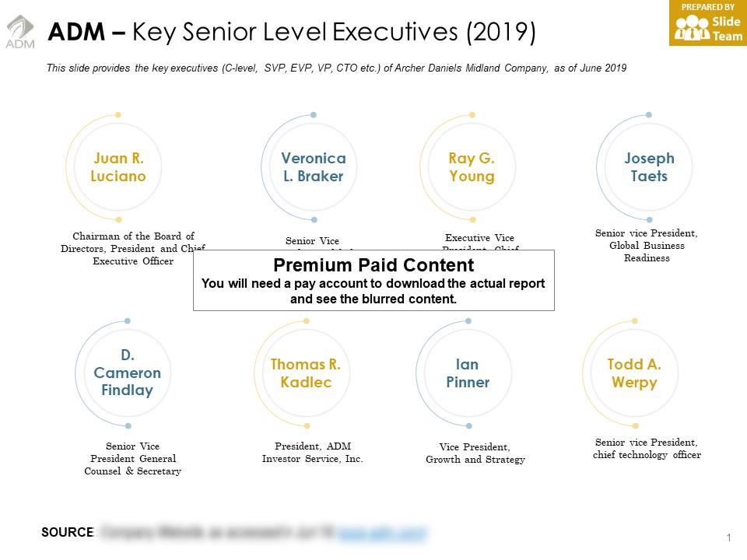The width and height of the screenshot is (747, 560).
Task: Select the Juan R. Luciano circle
Action: (117, 167)
